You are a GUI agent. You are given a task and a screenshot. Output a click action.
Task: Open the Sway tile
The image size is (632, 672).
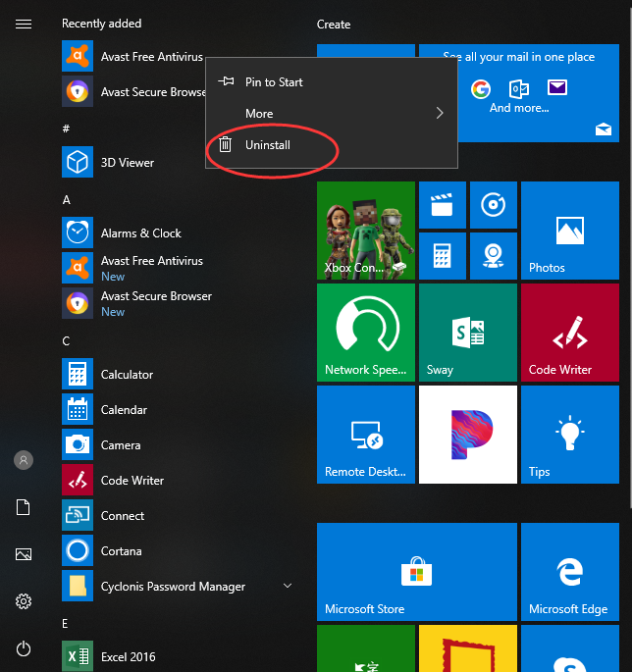click(468, 333)
